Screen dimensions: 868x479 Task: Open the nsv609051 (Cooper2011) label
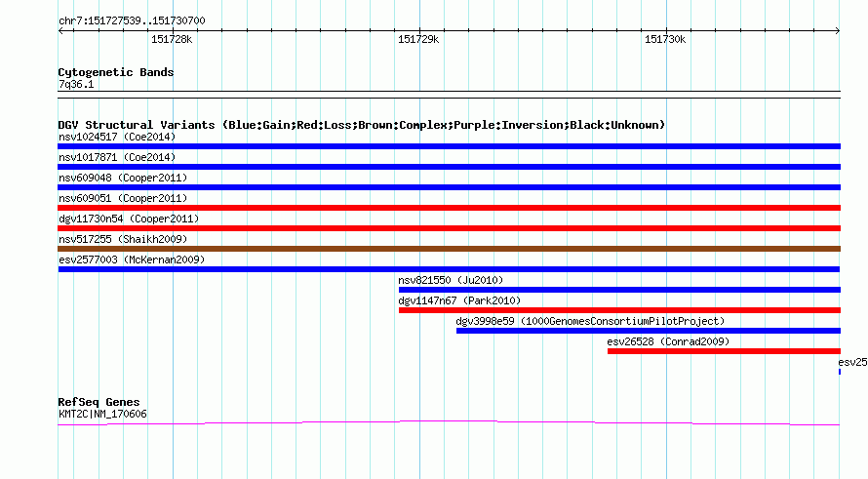coord(123,198)
